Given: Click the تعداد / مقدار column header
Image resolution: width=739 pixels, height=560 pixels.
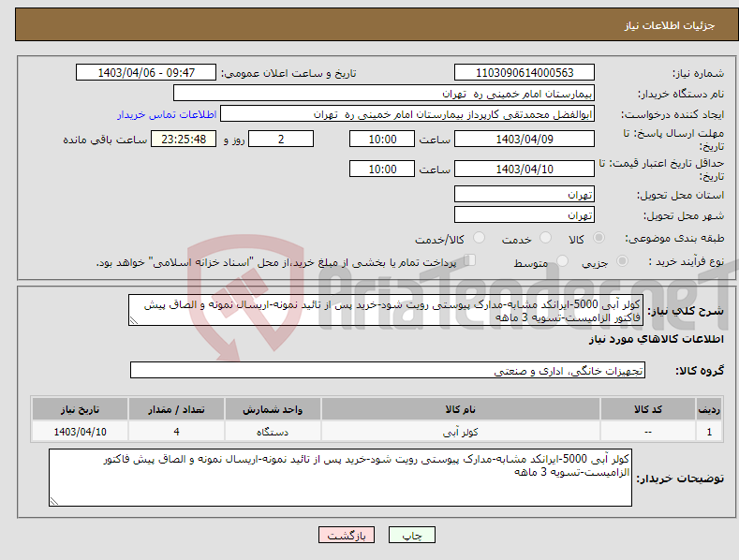Looking at the screenshot, I should point(176,409).
